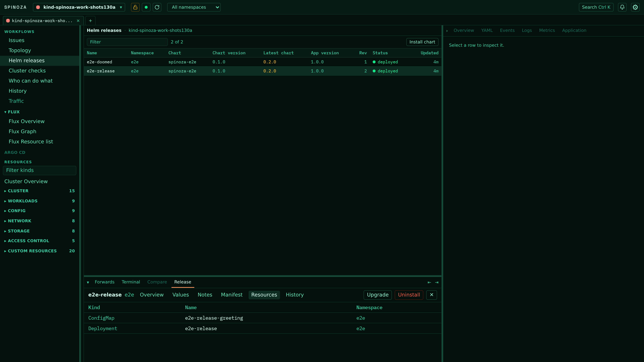Open the inspector Events tab

507,31
